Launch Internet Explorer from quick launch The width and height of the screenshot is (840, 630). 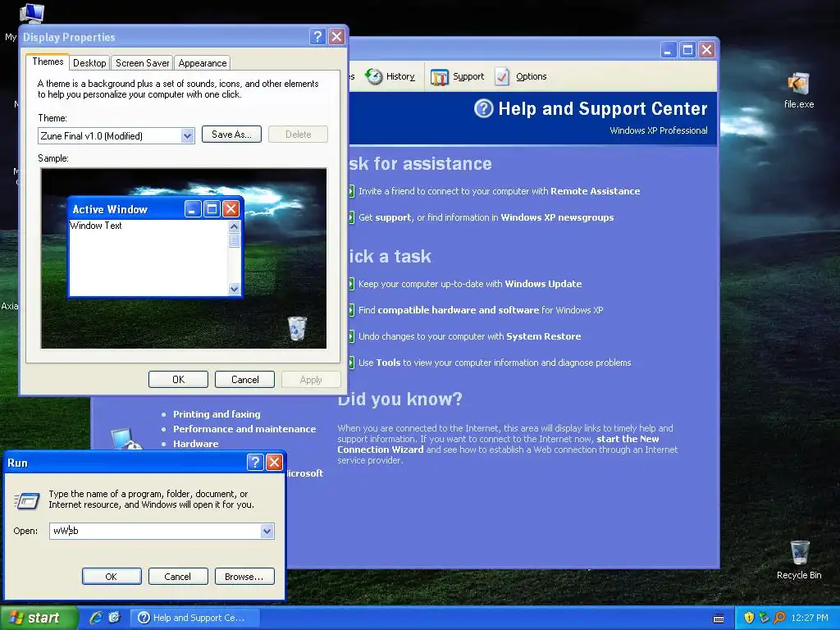[x=96, y=618]
